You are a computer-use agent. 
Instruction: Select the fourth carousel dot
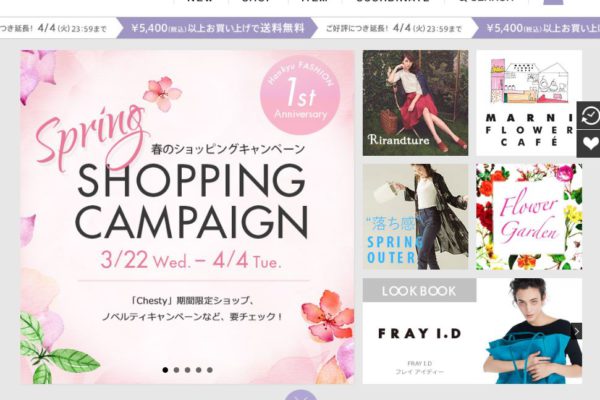coord(199,370)
